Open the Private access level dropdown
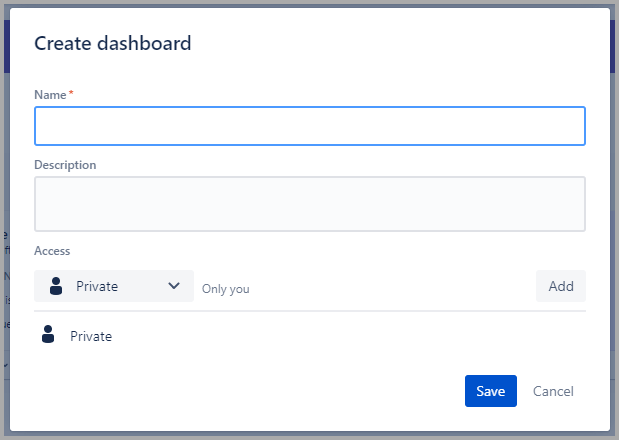 click(x=114, y=286)
